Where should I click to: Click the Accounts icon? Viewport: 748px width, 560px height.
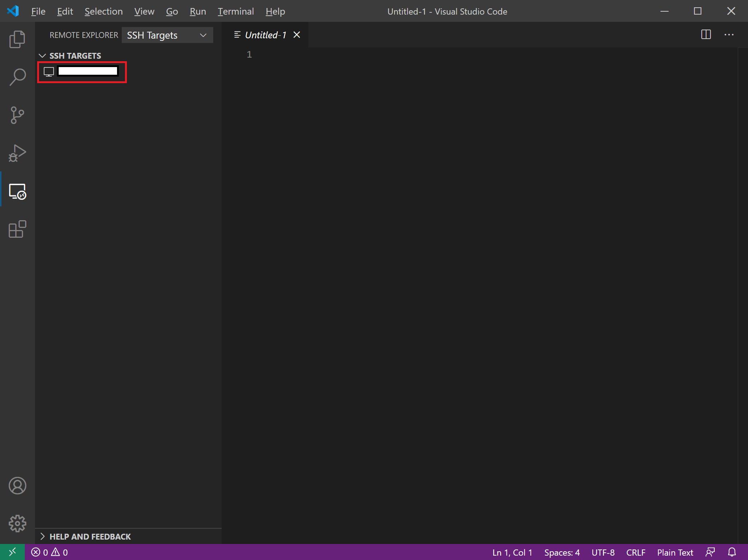pyautogui.click(x=17, y=486)
